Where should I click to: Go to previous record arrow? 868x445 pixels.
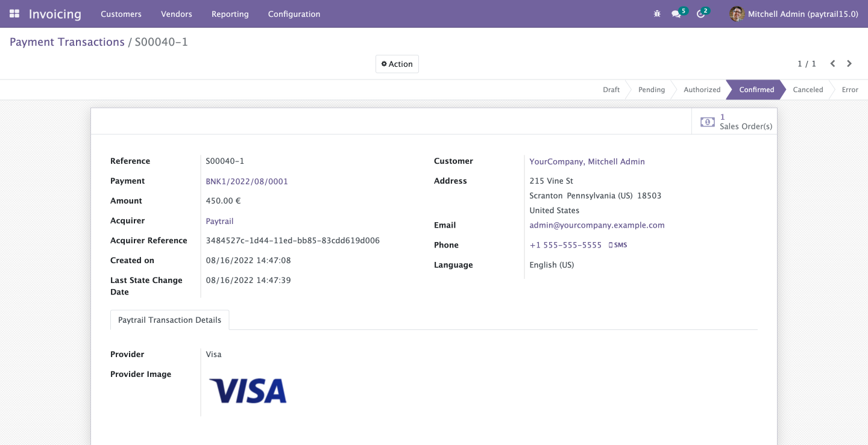[x=832, y=63]
